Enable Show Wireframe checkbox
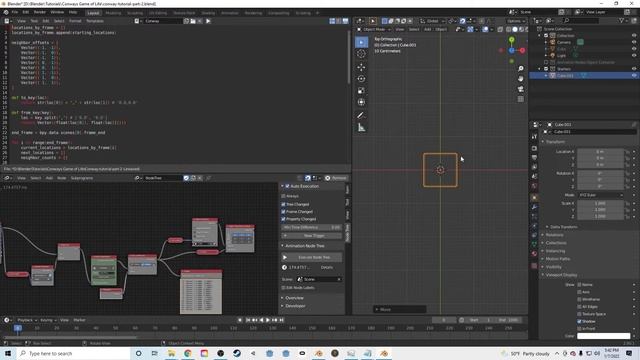 [x=579, y=299]
